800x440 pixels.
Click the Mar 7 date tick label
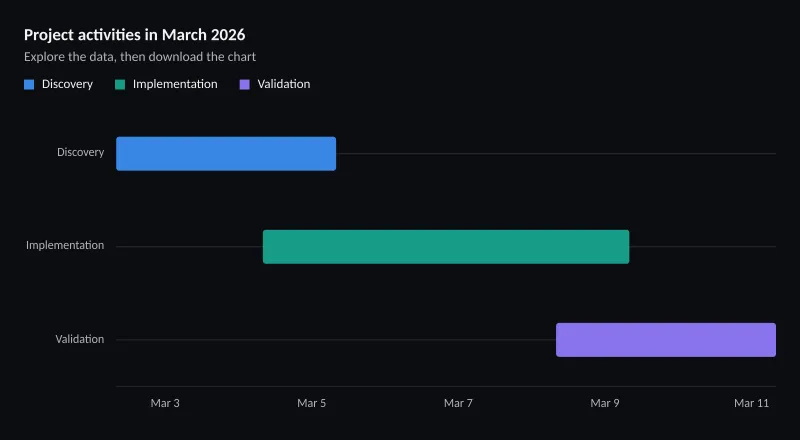point(458,403)
